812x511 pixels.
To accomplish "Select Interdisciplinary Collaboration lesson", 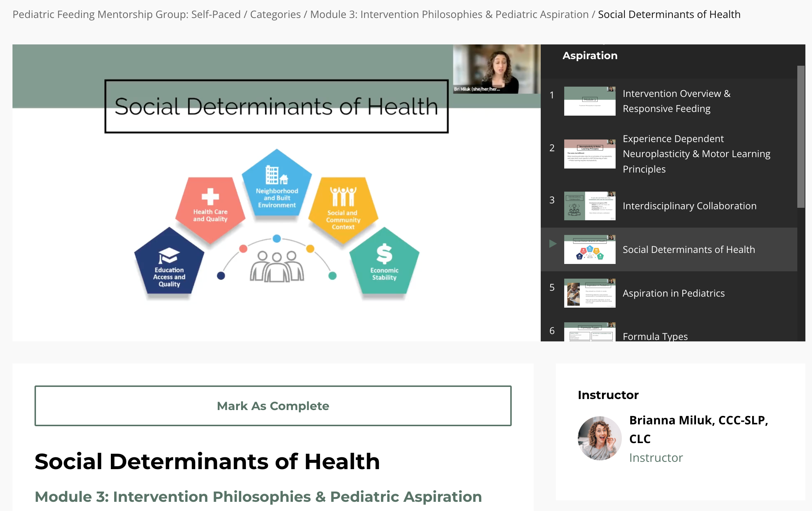I will tap(689, 206).
